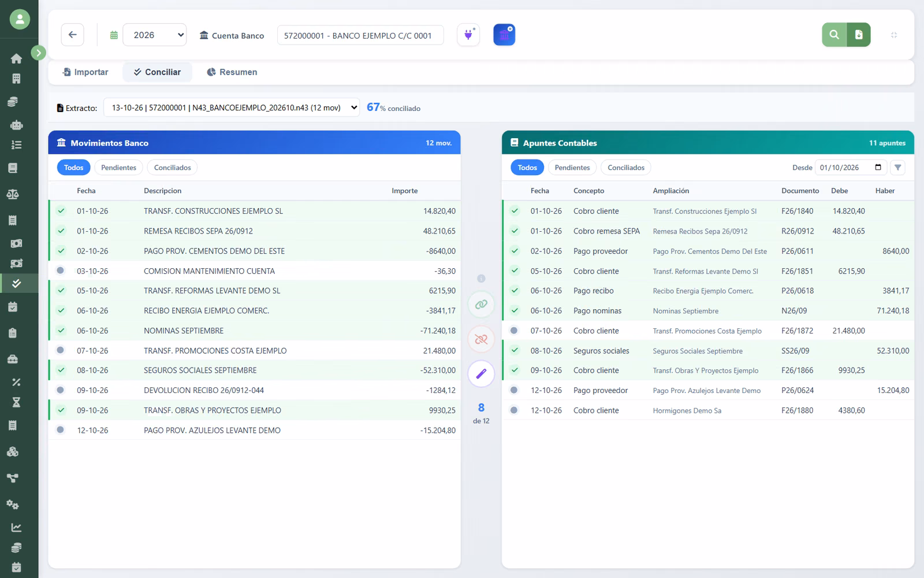Click the user avatar at top of sidebar
The height and width of the screenshot is (578, 924).
[x=20, y=20]
